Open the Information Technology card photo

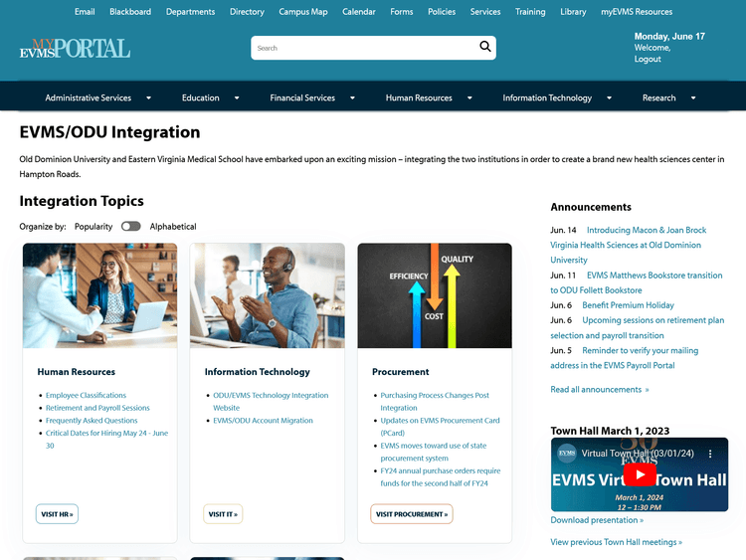tap(268, 295)
